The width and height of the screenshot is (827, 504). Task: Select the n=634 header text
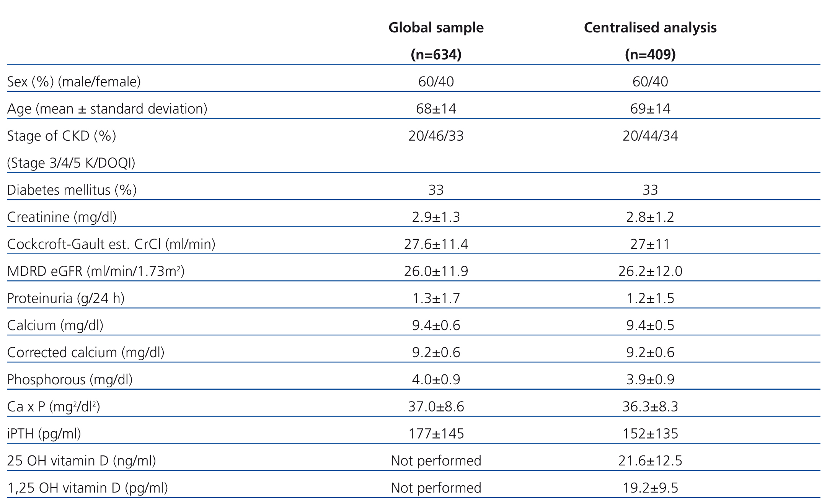(x=436, y=55)
